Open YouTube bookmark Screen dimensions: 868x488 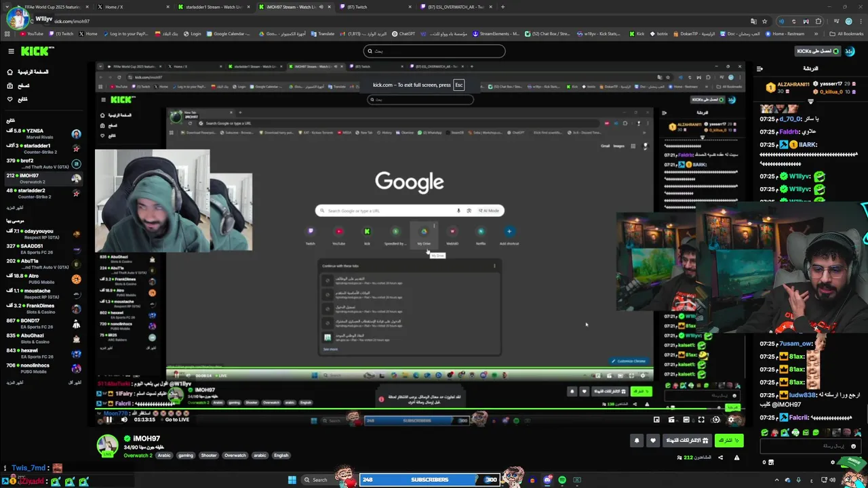coord(31,34)
